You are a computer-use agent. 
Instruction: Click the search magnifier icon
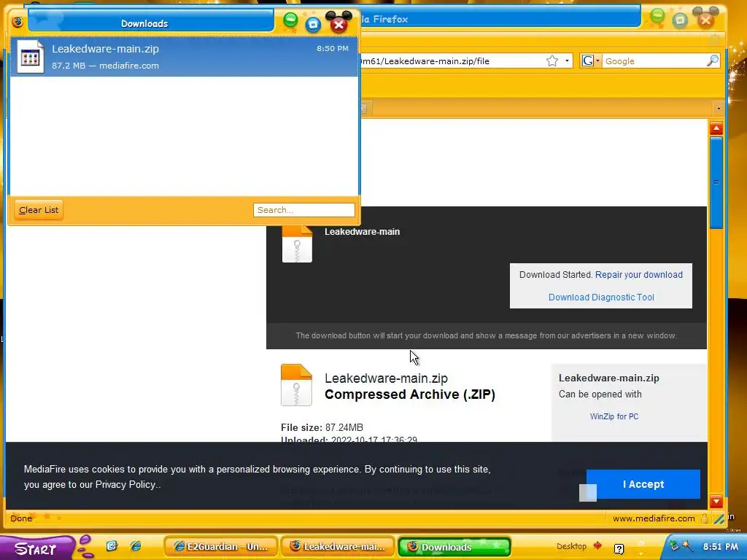pos(713,61)
